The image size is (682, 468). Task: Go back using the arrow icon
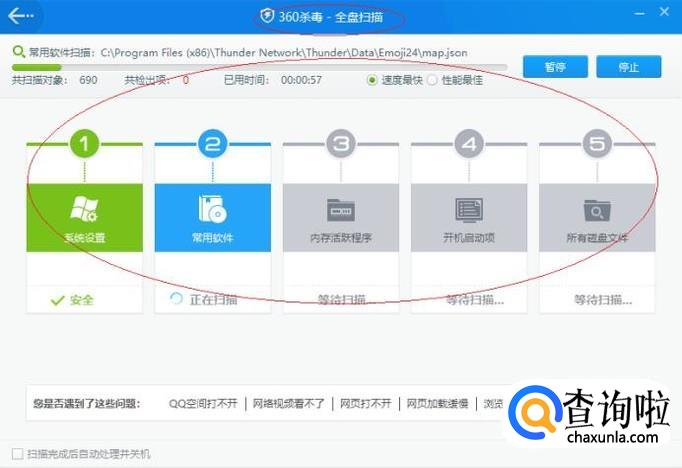[x=20, y=16]
